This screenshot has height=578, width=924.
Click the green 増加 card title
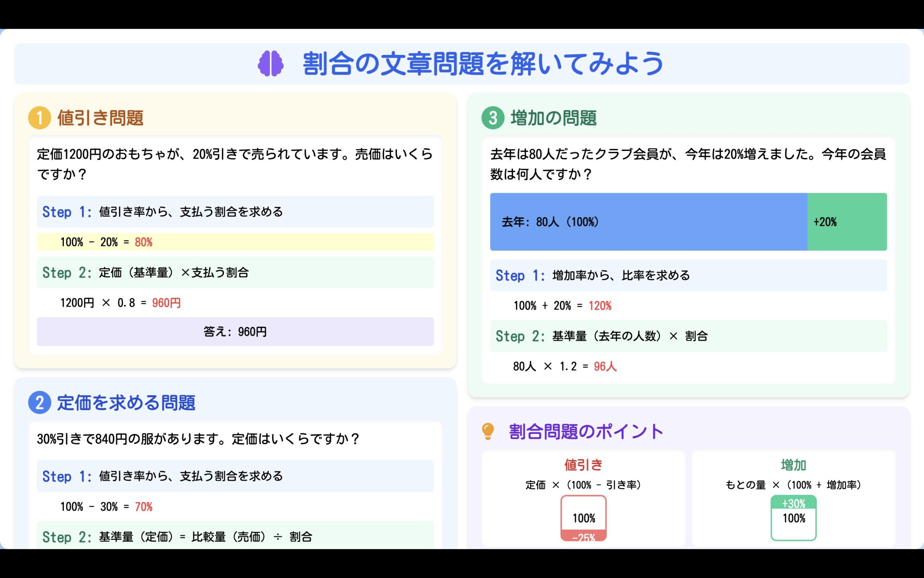pos(793,465)
